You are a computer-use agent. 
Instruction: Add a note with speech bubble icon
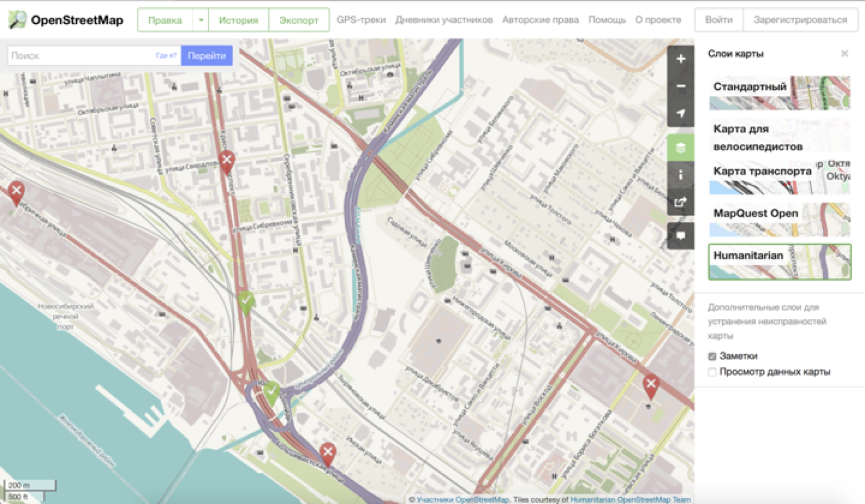[680, 236]
